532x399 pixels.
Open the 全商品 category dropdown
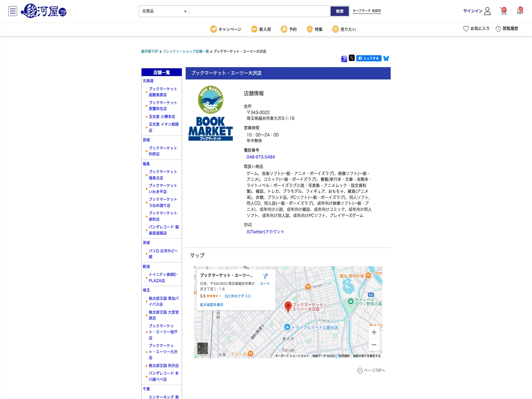(x=164, y=11)
